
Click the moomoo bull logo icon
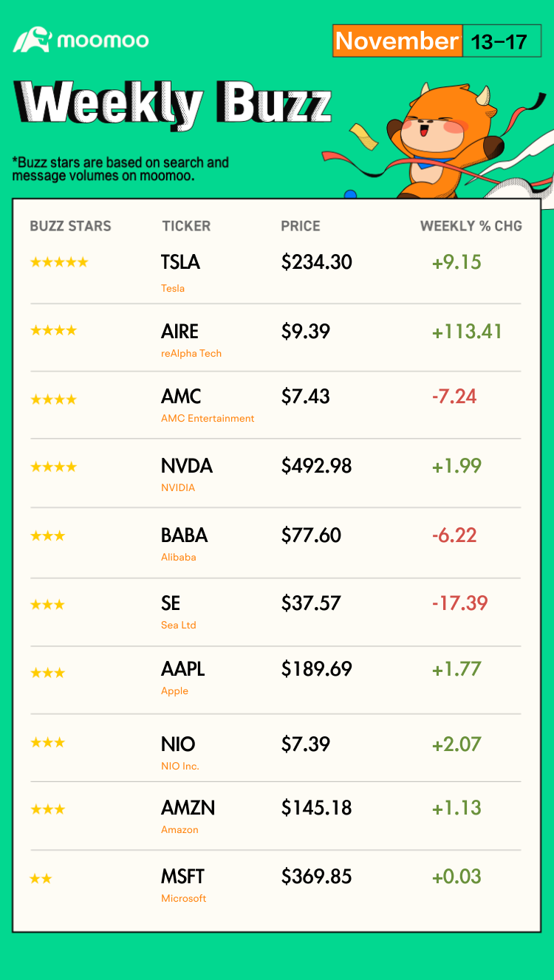pyautogui.click(x=32, y=40)
